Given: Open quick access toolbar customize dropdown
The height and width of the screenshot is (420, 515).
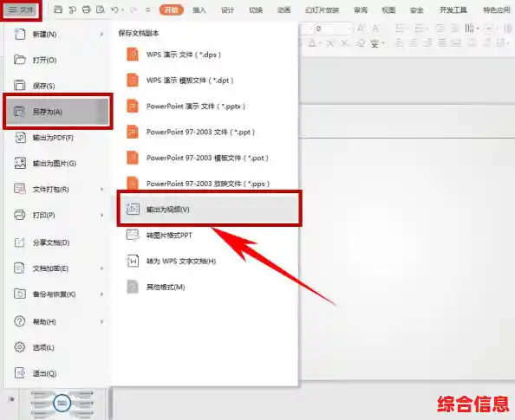Looking at the screenshot, I should [148, 10].
